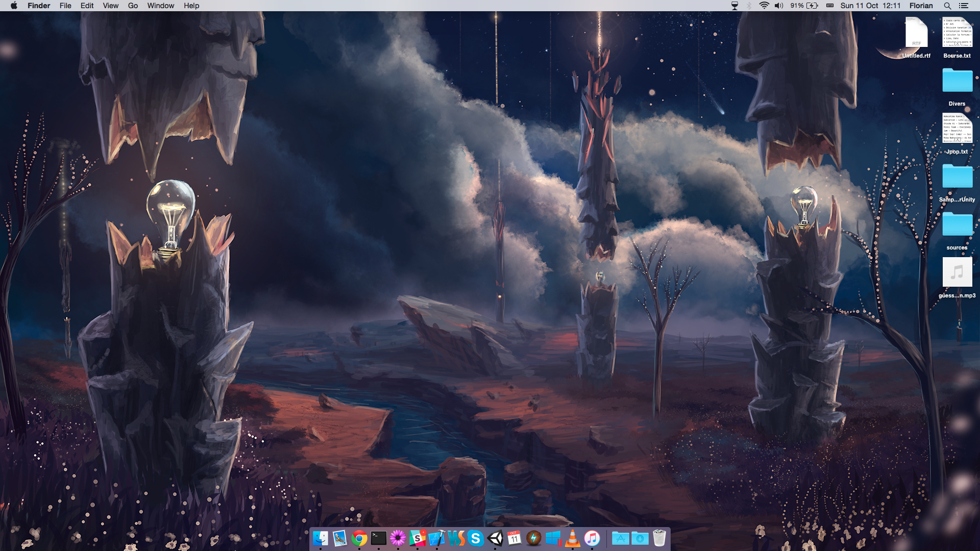
Task: Click the volume icon in menu bar
Action: (x=778, y=6)
